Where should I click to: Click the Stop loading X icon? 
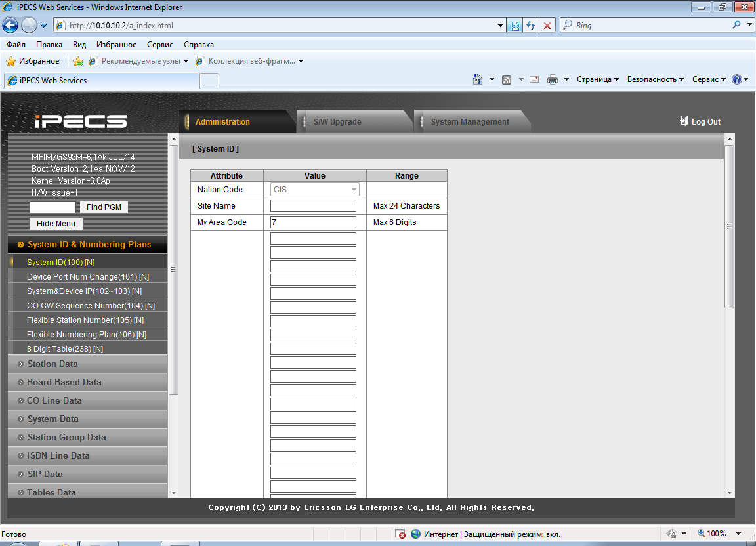click(547, 26)
